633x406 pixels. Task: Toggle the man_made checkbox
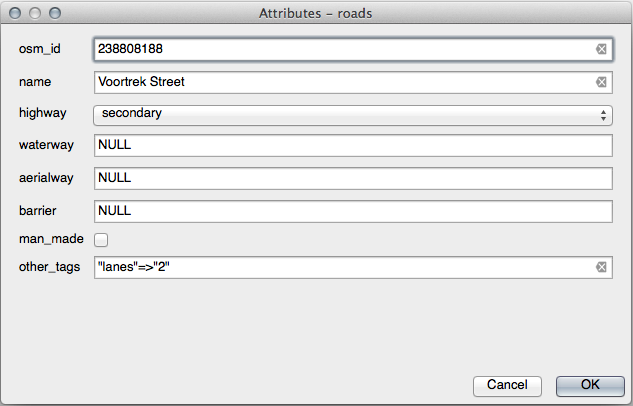pyautogui.click(x=101, y=240)
